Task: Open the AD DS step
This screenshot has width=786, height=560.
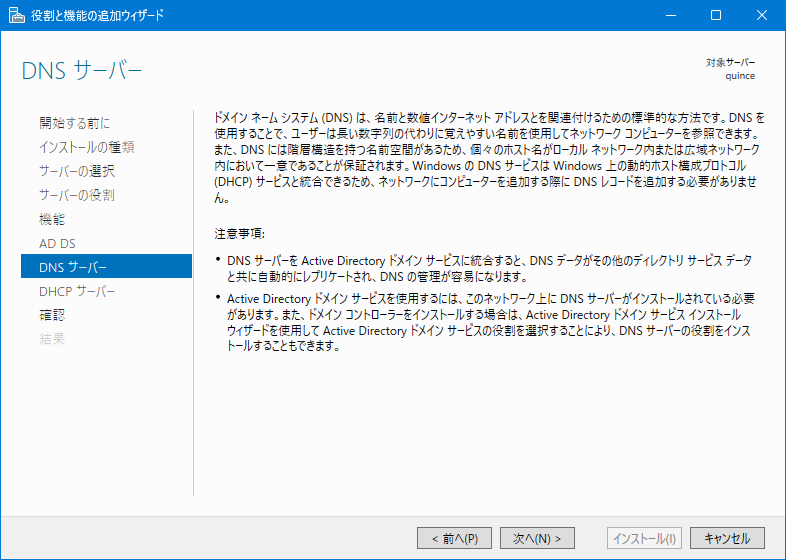Action: click(x=57, y=243)
